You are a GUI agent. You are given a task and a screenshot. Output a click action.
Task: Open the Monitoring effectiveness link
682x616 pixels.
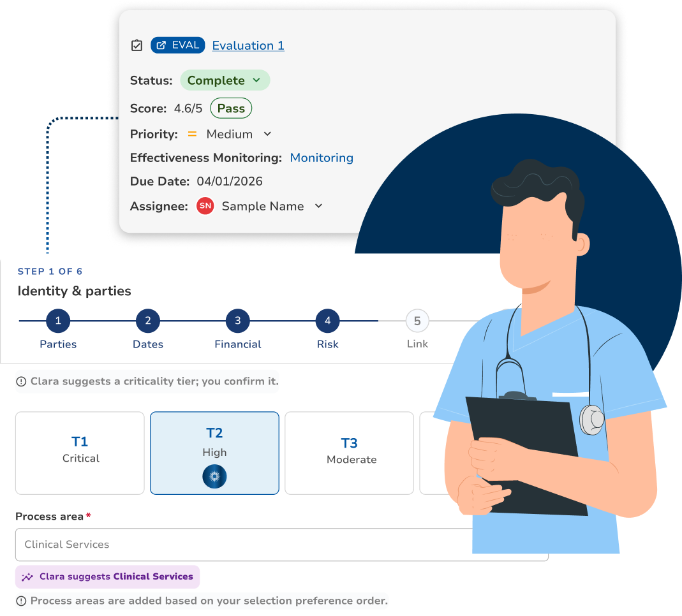click(x=322, y=158)
